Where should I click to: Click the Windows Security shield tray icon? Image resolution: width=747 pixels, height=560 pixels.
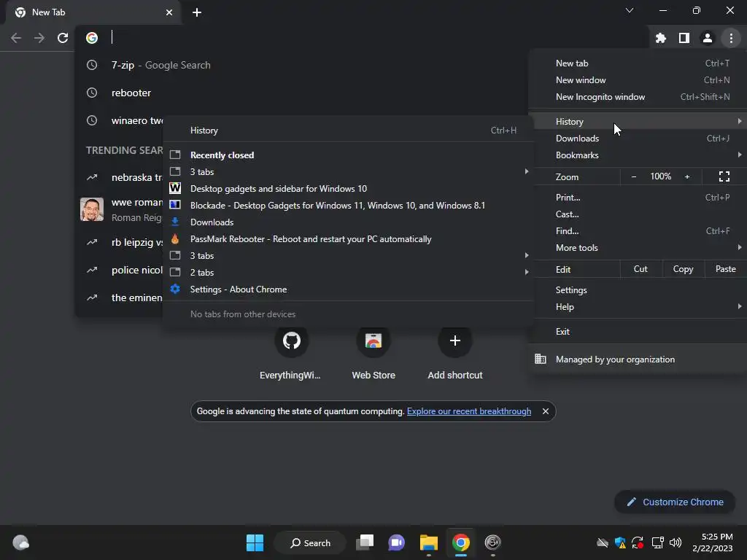[620, 542]
